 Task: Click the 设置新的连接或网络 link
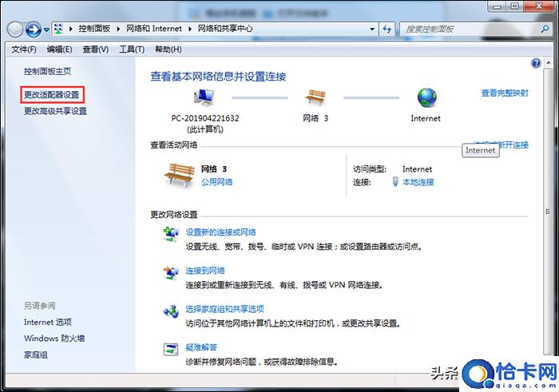pos(220,232)
